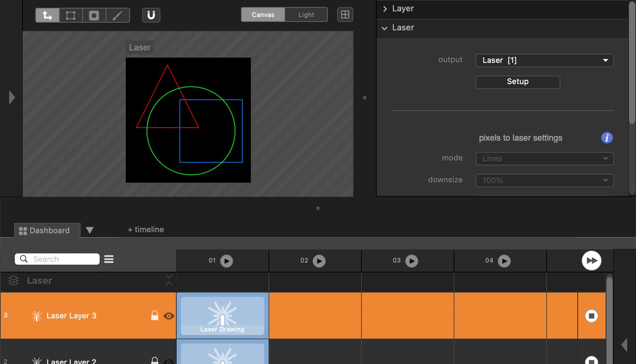Click the grid layout icon
636x364 pixels.
345,15
